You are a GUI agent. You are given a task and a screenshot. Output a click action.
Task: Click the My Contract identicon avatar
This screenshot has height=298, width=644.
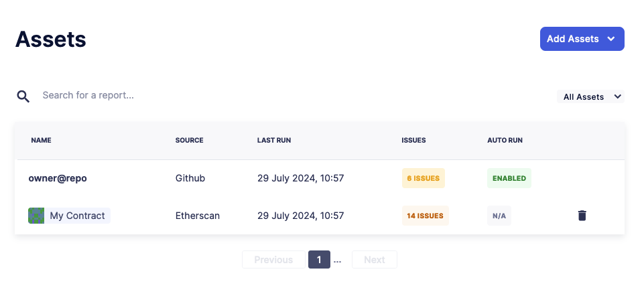pyautogui.click(x=36, y=216)
